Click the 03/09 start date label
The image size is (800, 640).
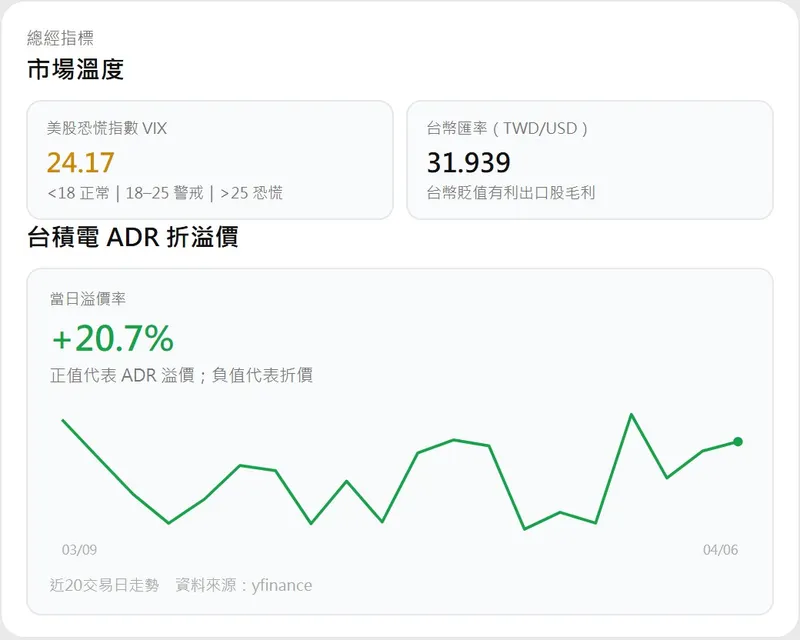point(79,550)
